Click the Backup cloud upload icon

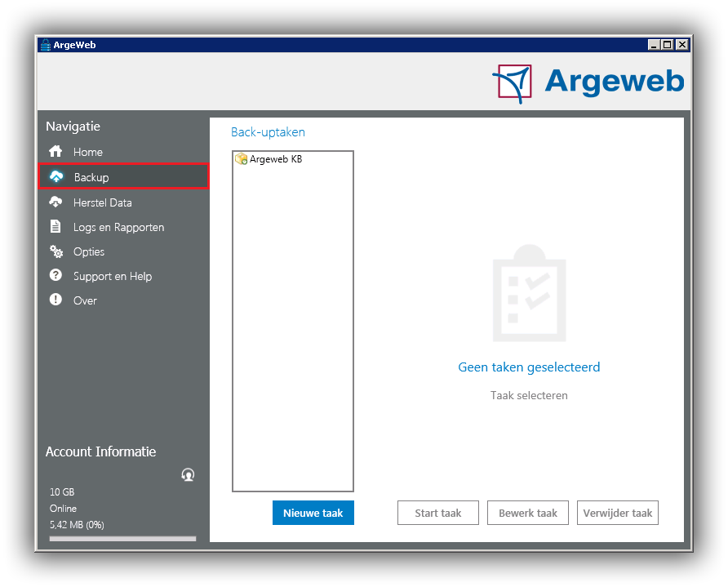click(x=56, y=176)
